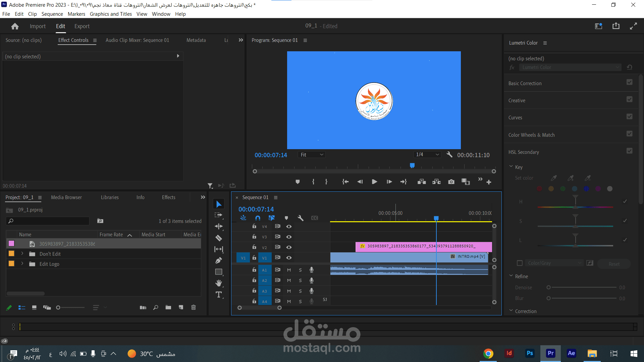Click the Extract button in Program monitor
Viewport: 644px width, 362px height.
coord(436,182)
